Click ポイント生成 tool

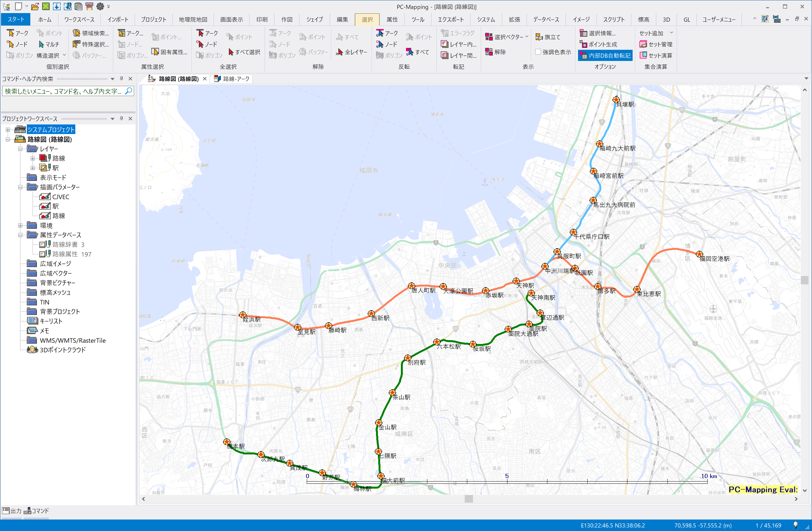(598, 44)
